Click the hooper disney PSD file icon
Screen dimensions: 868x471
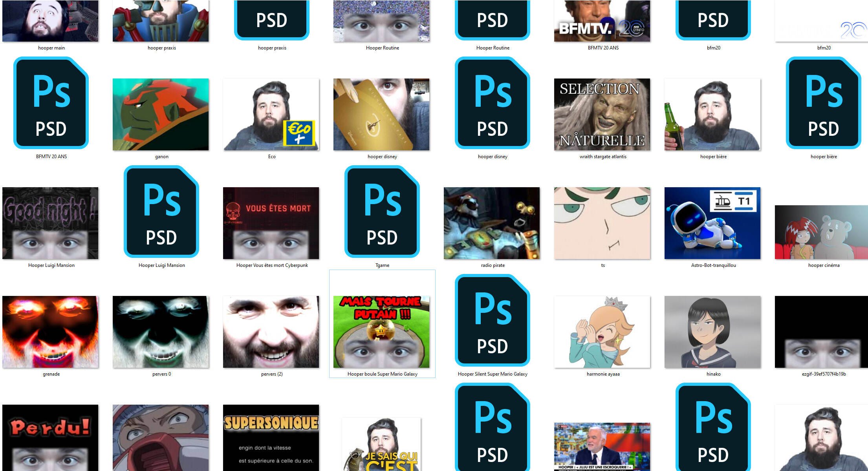point(492,103)
